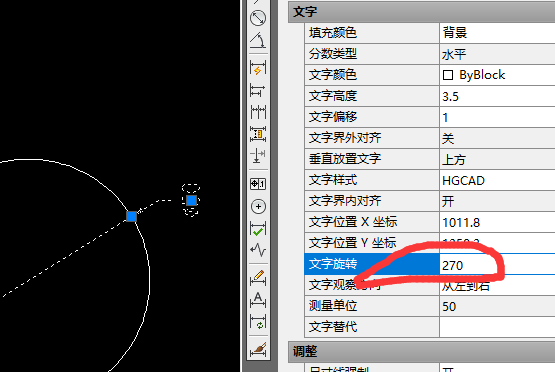This screenshot has width=555, height=372.
Task: Open the 分数类型 value 水平 dropdown
Action: tap(497, 54)
